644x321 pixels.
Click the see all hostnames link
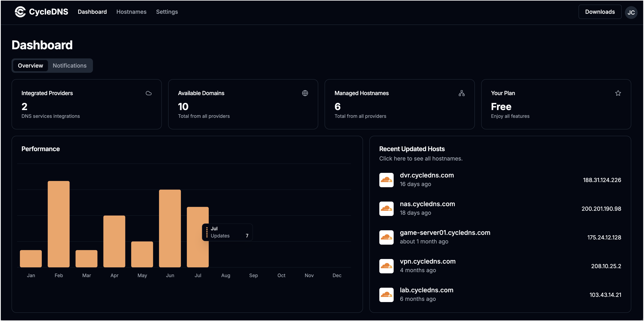point(421,158)
